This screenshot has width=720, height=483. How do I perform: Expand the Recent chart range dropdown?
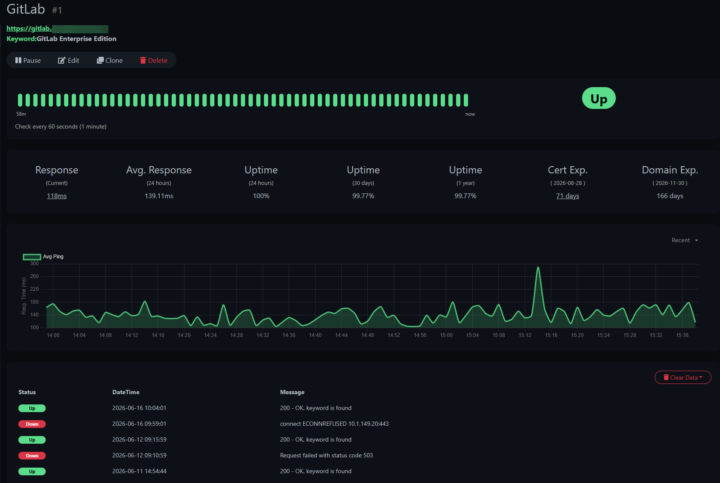(x=684, y=240)
